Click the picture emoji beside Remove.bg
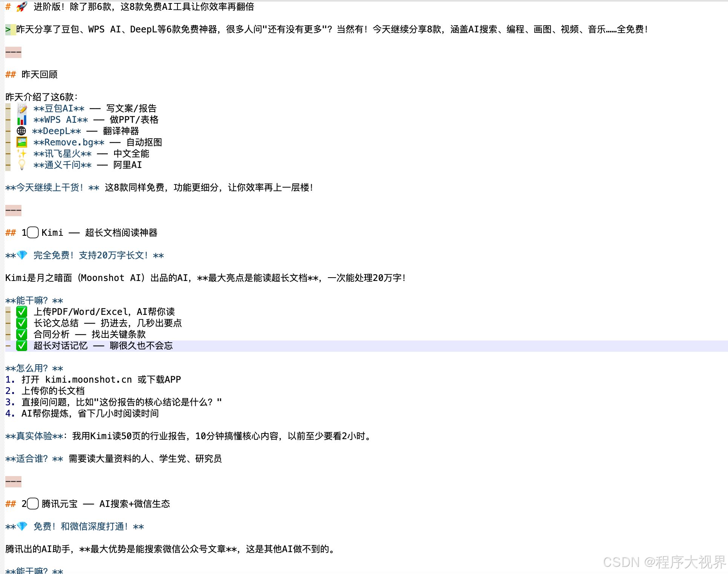This screenshot has height=574, width=728. (x=22, y=142)
